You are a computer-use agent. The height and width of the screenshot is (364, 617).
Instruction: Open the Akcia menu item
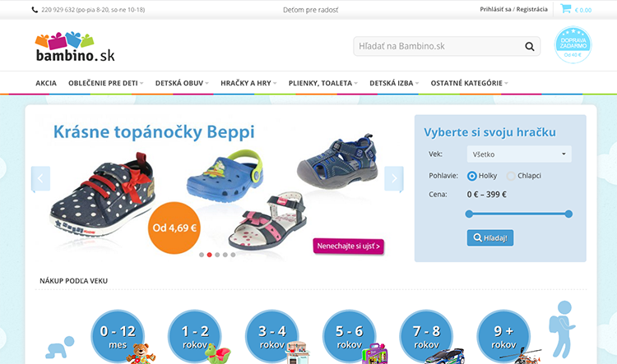(46, 83)
